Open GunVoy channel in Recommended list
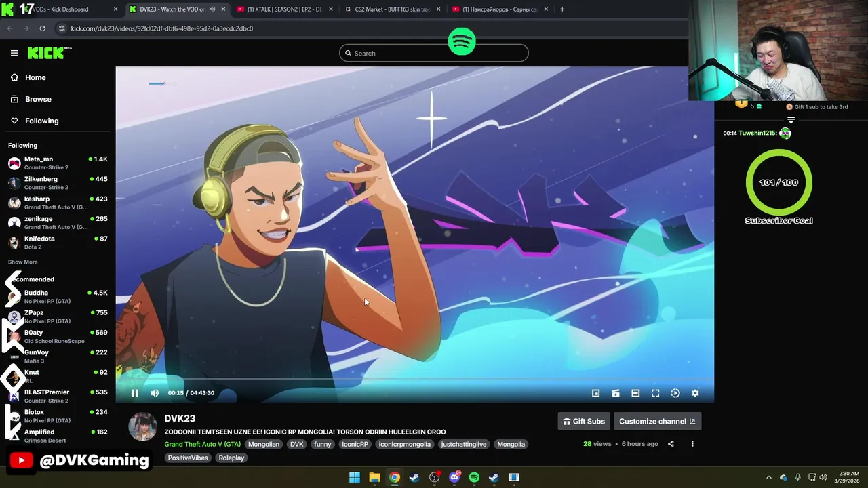868x488 pixels. click(58, 357)
